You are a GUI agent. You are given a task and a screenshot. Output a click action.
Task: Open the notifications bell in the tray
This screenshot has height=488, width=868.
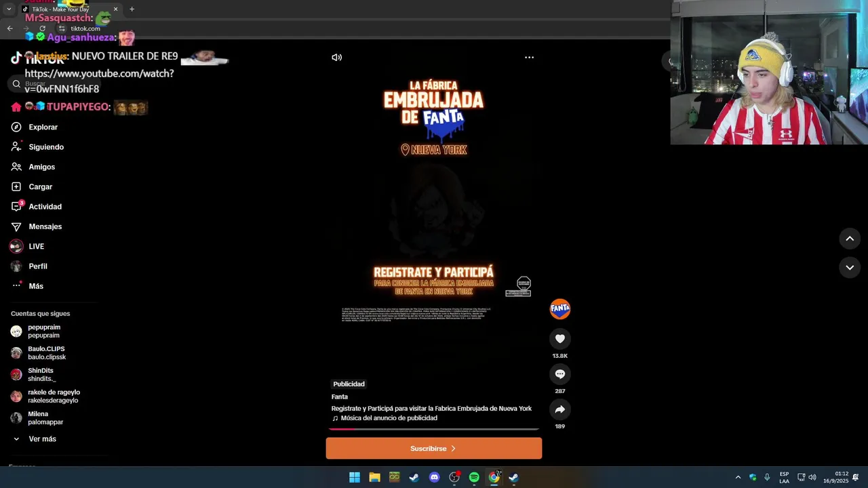coord(856,477)
